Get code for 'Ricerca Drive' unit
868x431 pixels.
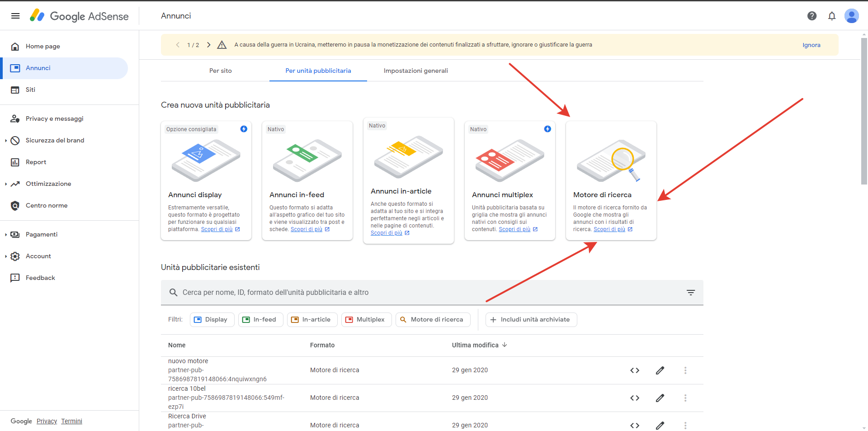point(635,426)
